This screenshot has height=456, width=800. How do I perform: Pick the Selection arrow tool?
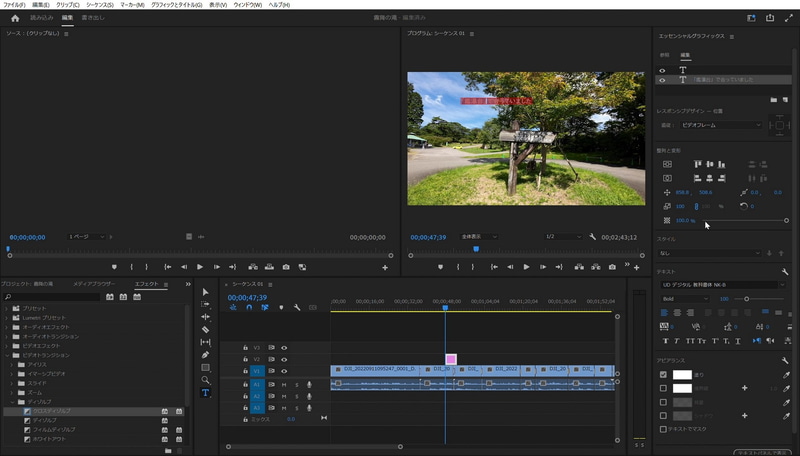206,291
